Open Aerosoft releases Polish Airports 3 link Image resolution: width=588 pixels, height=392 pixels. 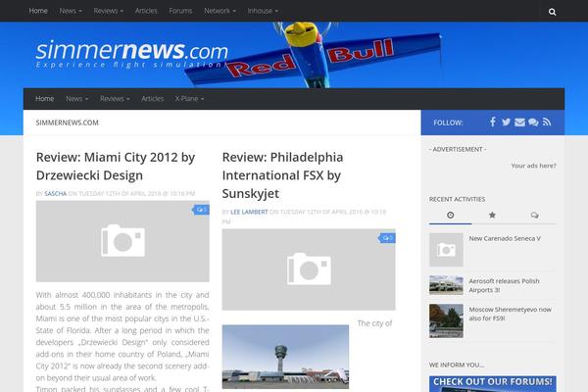(504, 285)
